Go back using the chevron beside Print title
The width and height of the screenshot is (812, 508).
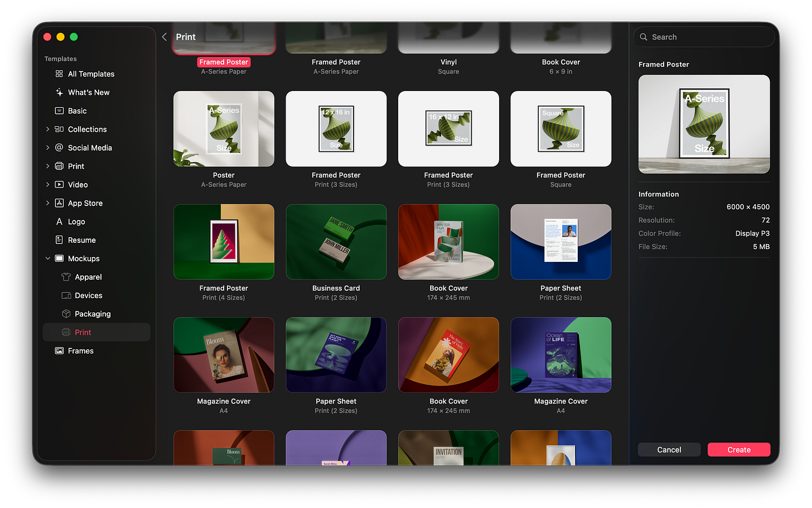click(x=165, y=37)
